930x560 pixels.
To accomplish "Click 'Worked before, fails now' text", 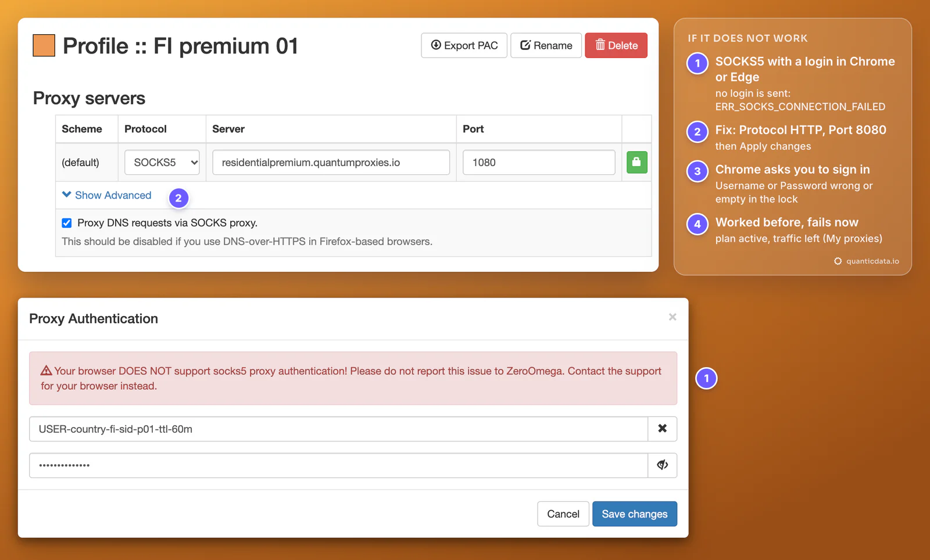I will click(x=787, y=222).
